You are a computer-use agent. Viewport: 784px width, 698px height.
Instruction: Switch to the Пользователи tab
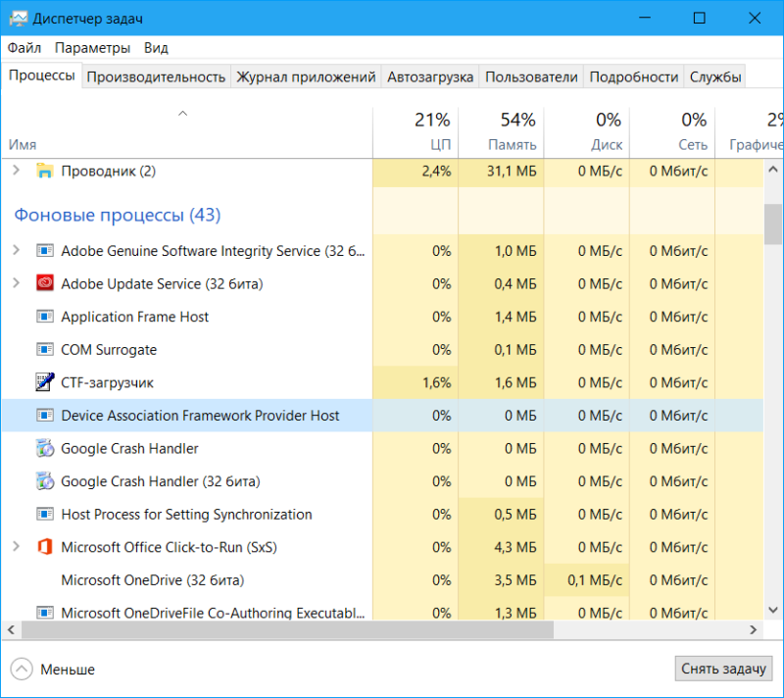(531, 77)
